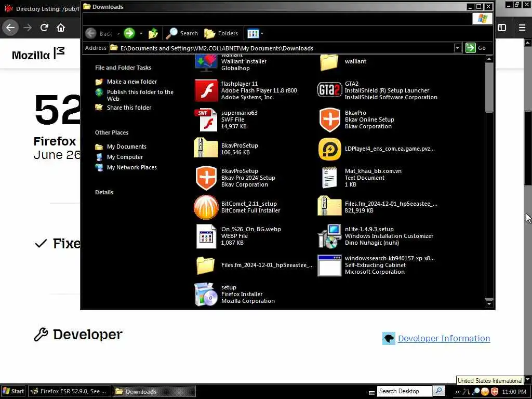Viewport: 532px width, 399px height.
Task: Reload the page in Firefox
Action: click(x=44, y=28)
